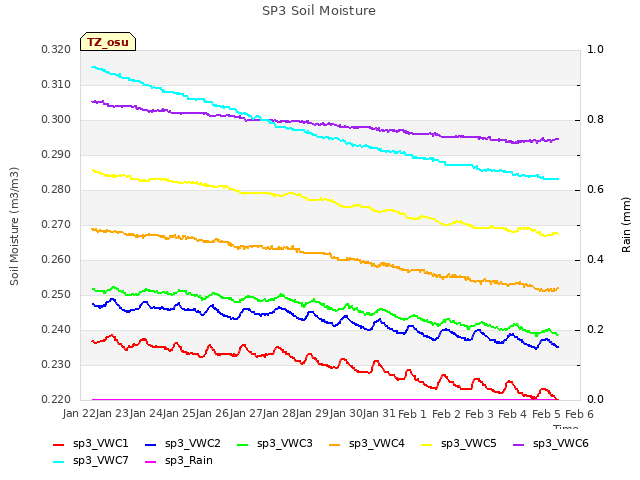The width and height of the screenshot is (640, 480).
Task: Click the Jan 27 x-axis tick label
Action: click(245, 413)
